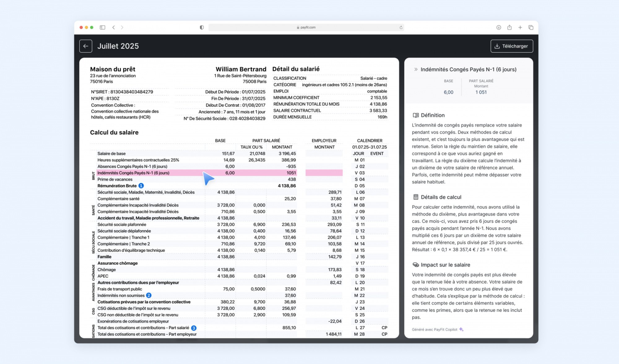Click the share icon in the browser toolbar
The image size is (619, 364).
[x=509, y=27]
